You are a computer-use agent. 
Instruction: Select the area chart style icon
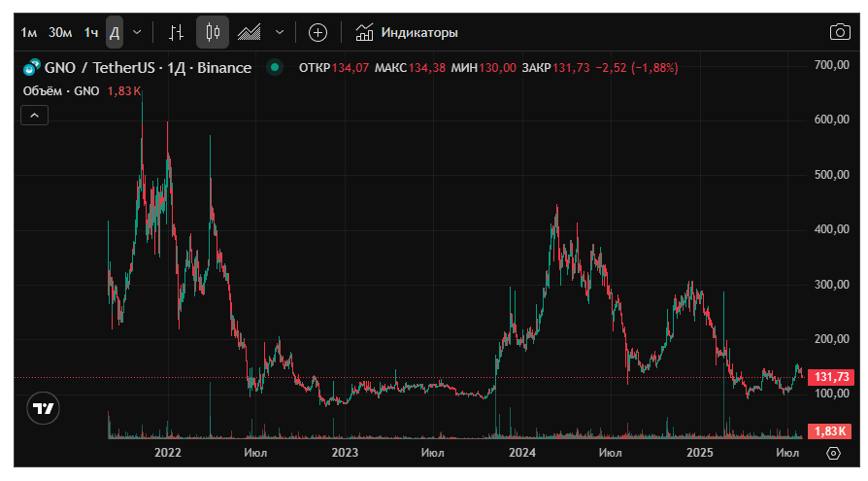[250, 33]
